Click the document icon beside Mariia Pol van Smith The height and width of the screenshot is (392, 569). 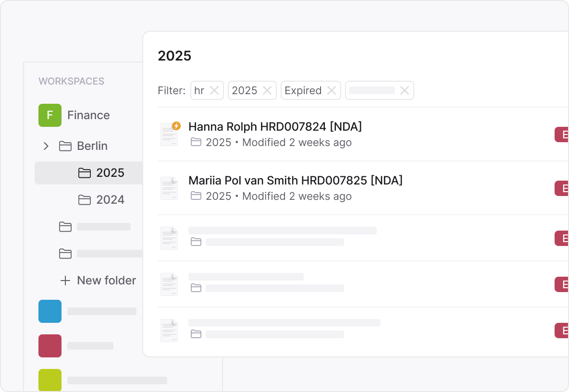169,188
